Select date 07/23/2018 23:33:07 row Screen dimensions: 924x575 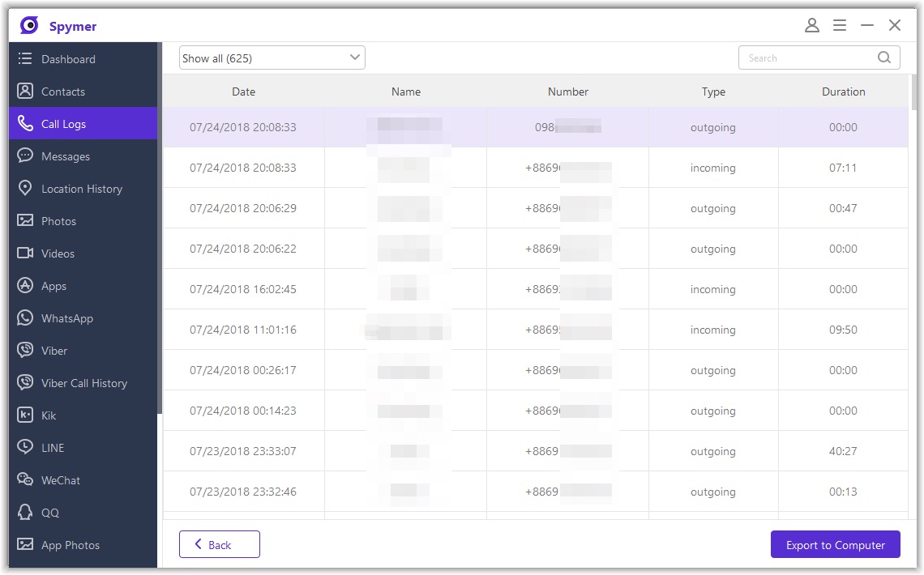tap(535, 451)
